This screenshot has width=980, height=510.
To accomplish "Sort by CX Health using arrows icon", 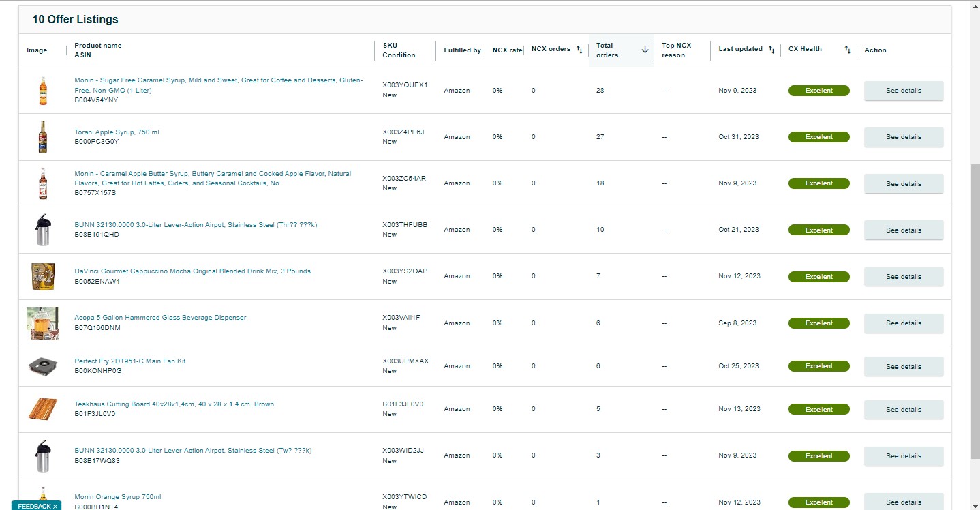I will [x=848, y=50].
